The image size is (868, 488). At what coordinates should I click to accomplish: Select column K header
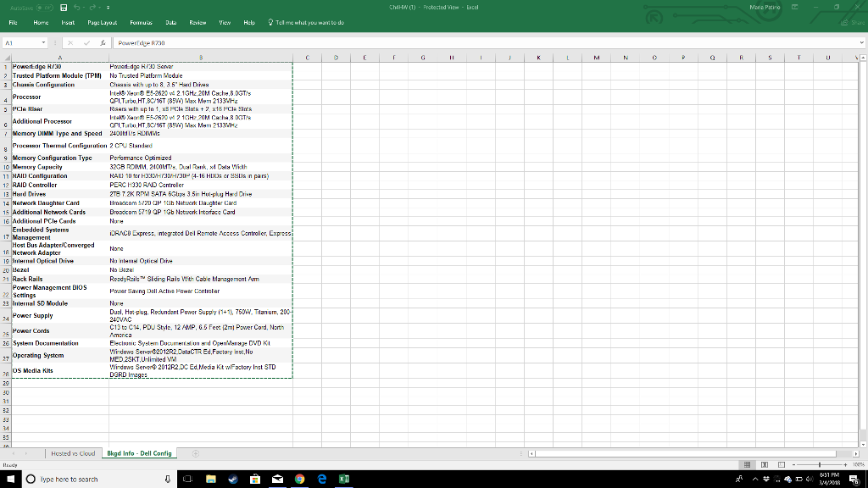pyautogui.click(x=538, y=58)
